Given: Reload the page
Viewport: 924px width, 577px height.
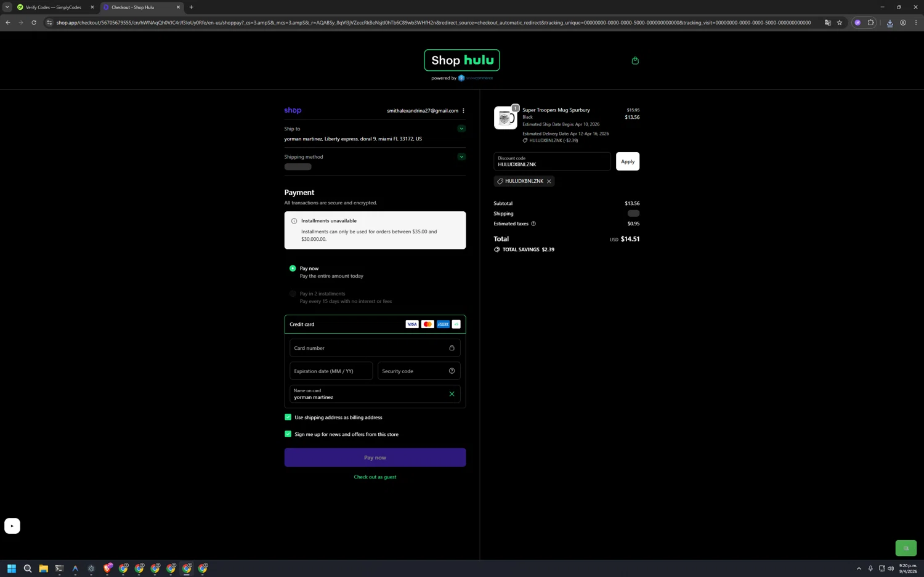Looking at the screenshot, I should pyautogui.click(x=34, y=23).
